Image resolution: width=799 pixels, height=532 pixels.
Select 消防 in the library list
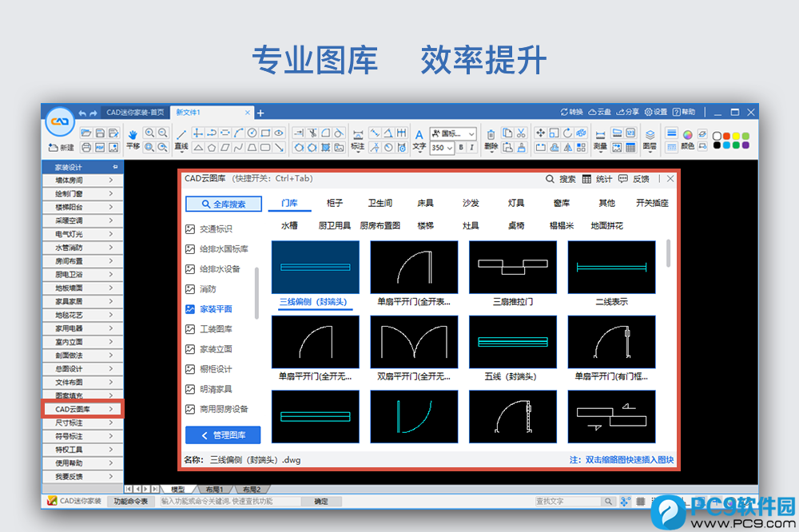pyautogui.click(x=201, y=289)
